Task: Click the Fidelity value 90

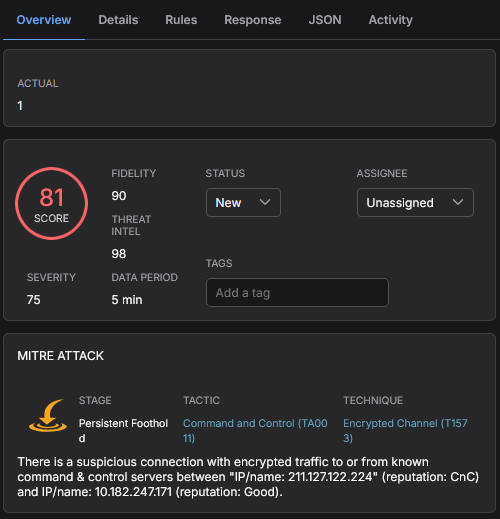Action: coord(119,196)
